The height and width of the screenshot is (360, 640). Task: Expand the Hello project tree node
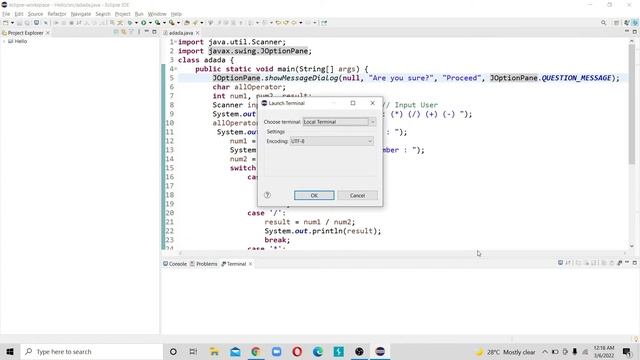point(4,41)
